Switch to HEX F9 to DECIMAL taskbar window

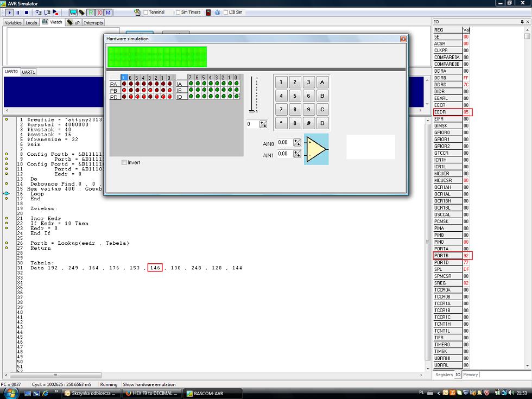(152, 393)
